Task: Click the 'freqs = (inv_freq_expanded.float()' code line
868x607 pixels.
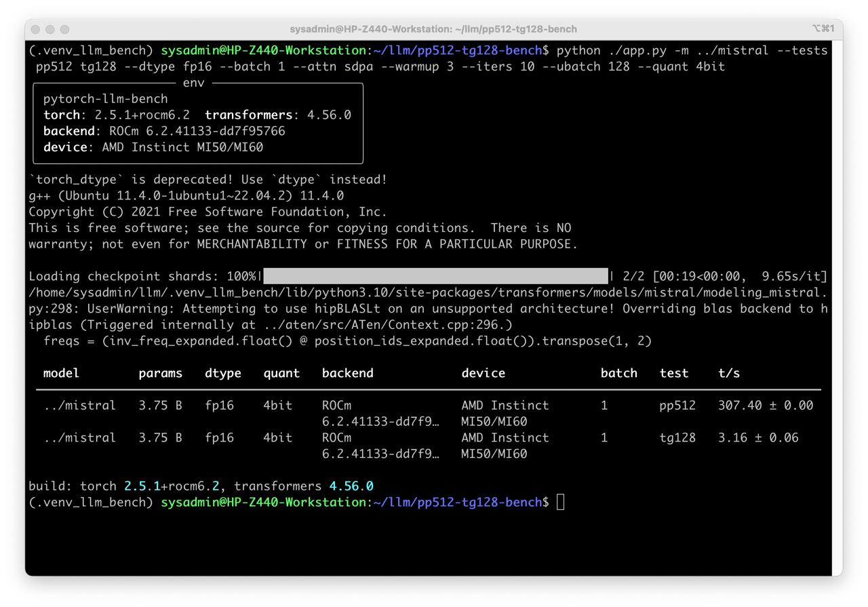Action: click(347, 341)
